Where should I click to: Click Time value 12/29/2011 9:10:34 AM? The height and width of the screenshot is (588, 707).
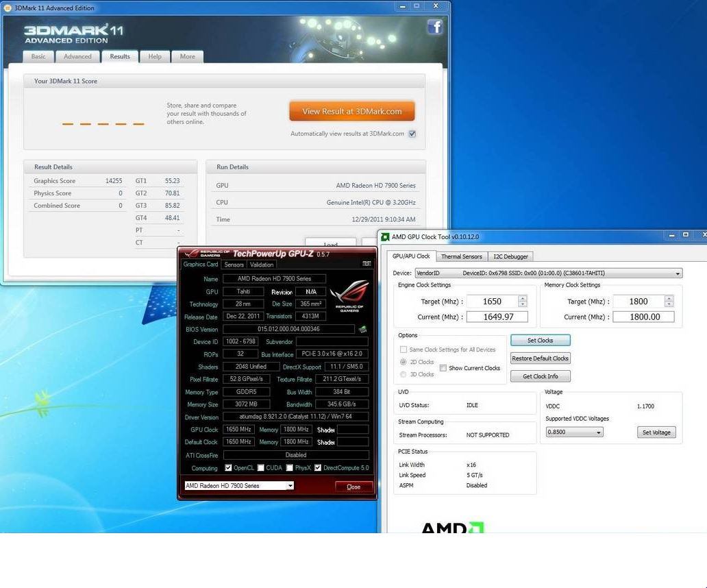(x=384, y=219)
